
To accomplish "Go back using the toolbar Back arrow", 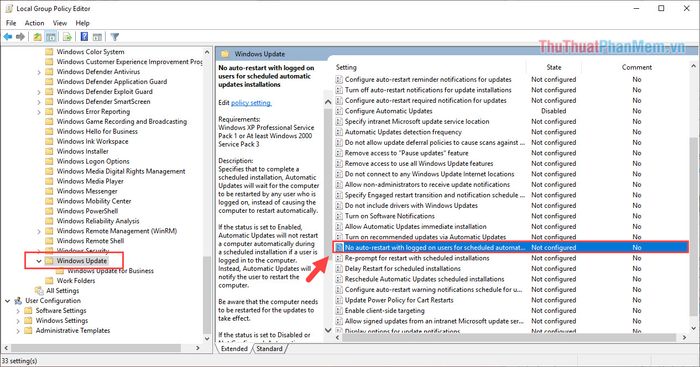I will [8, 37].
